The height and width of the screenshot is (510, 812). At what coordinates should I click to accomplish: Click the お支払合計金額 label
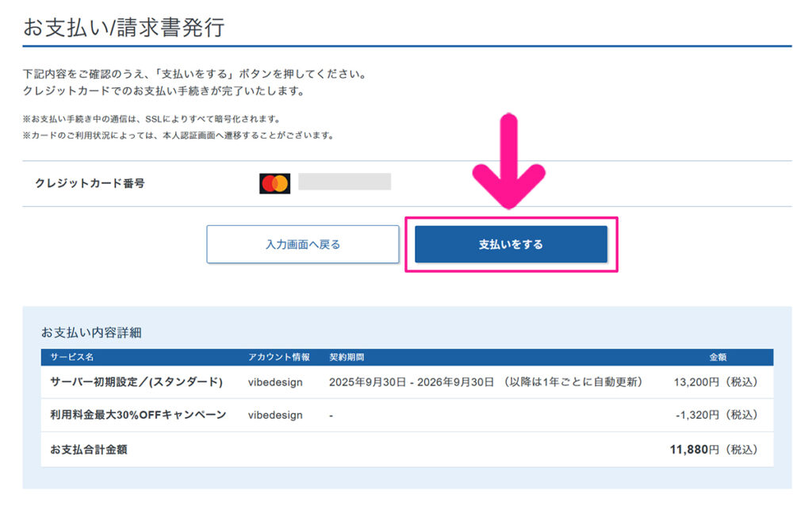pyautogui.click(x=89, y=450)
